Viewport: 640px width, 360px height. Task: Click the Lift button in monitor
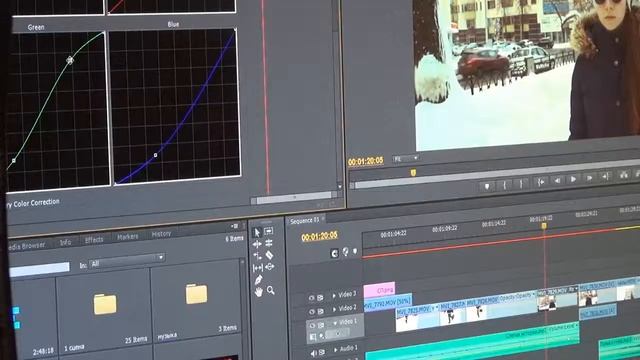(624, 175)
